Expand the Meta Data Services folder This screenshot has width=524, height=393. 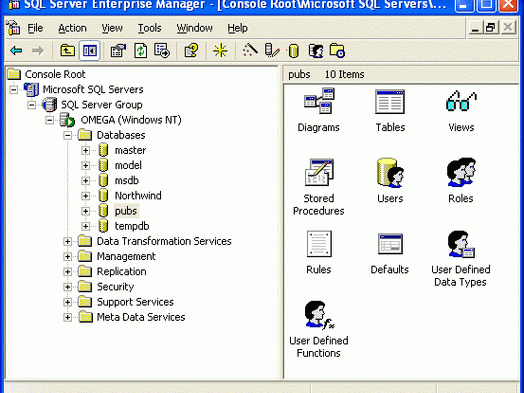point(68,317)
